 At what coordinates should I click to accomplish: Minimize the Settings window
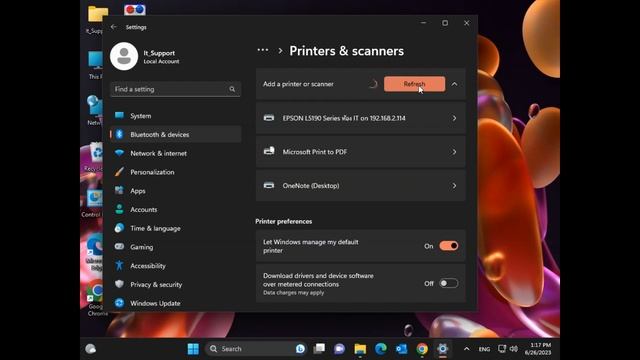[423, 23]
